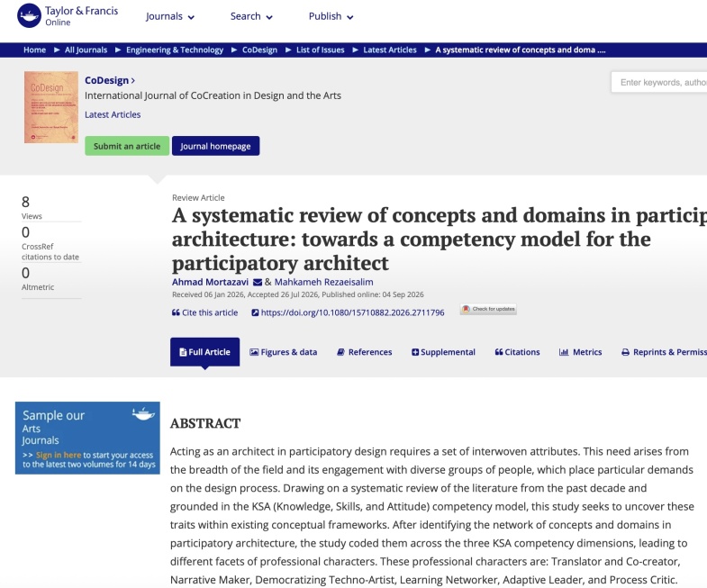Open the Metrics tab

pyautogui.click(x=580, y=352)
